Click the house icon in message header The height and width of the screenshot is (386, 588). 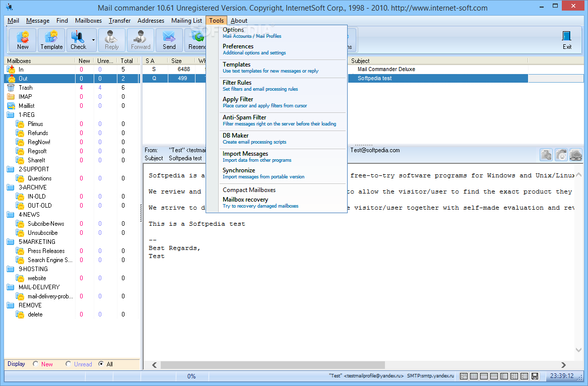(575, 155)
